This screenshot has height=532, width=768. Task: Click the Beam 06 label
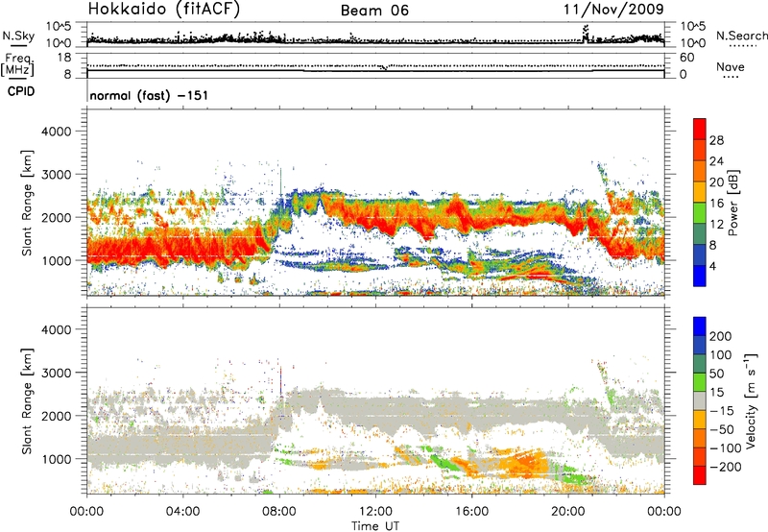[374, 11]
